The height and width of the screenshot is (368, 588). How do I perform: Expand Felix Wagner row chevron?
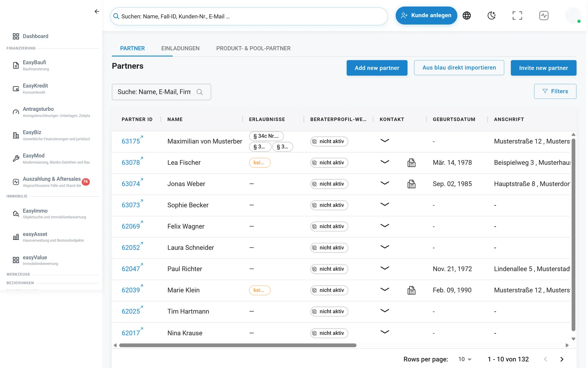click(x=385, y=226)
